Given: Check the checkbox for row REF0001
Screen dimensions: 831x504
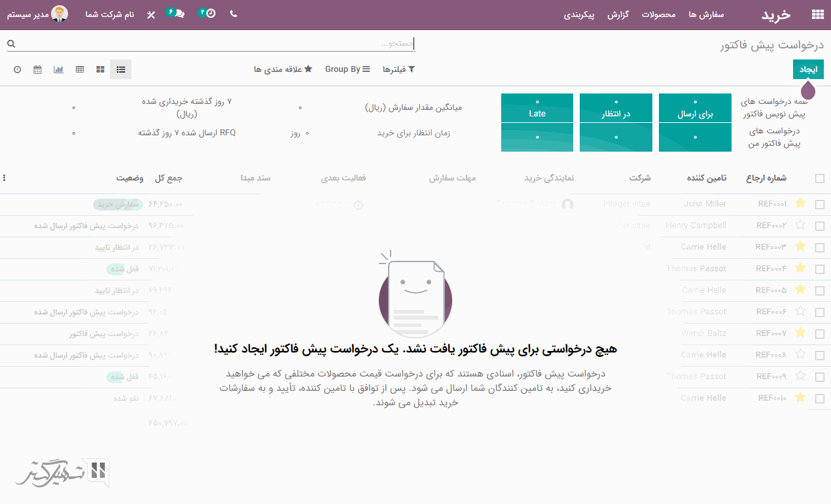Looking at the screenshot, I should click(x=820, y=205).
